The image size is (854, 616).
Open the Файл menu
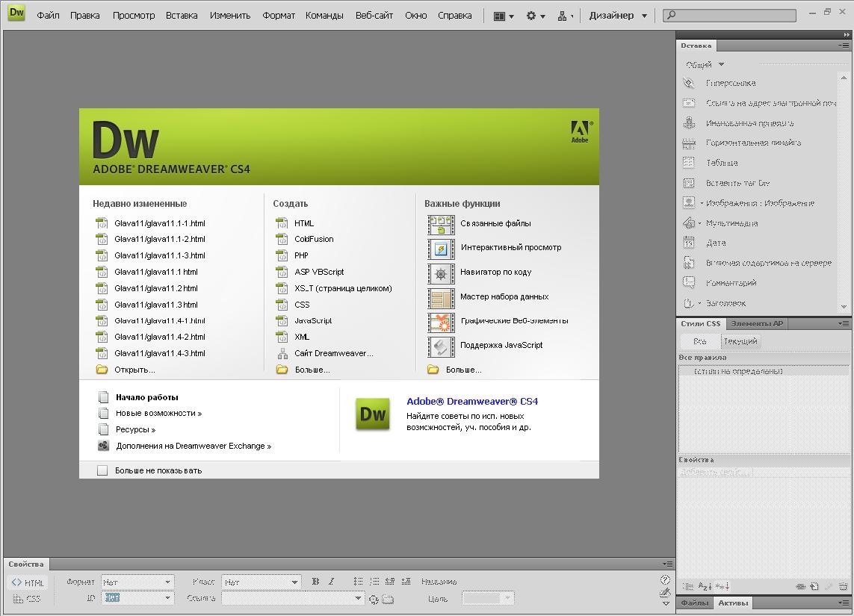click(48, 15)
